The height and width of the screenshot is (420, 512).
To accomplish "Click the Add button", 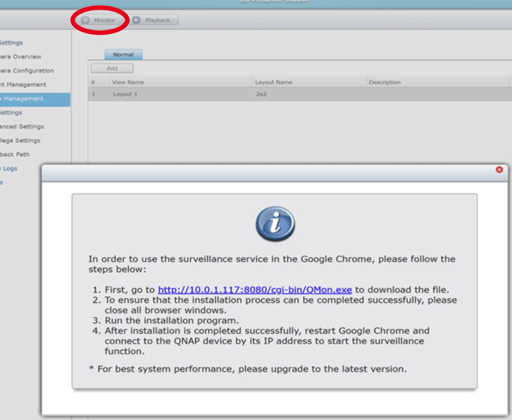I will pos(112,68).
